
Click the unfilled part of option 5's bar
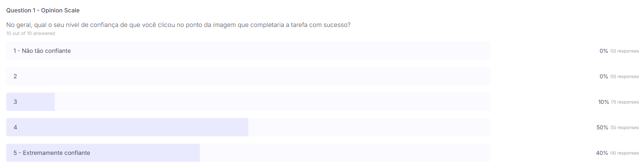tap(345, 153)
